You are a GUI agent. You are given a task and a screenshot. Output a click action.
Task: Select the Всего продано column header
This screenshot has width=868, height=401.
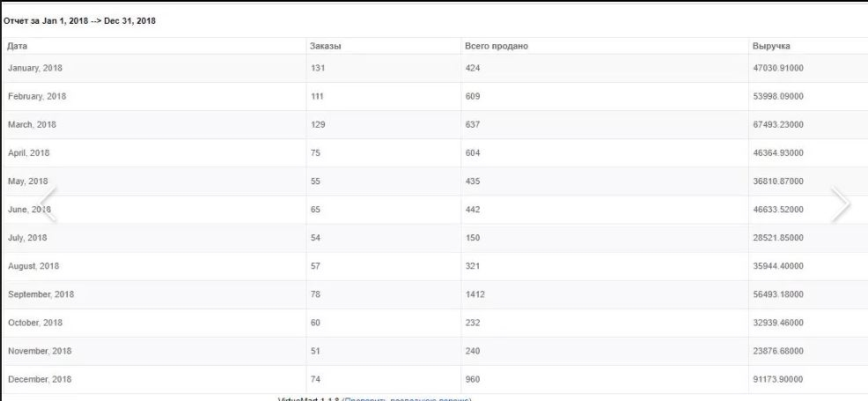(x=497, y=46)
